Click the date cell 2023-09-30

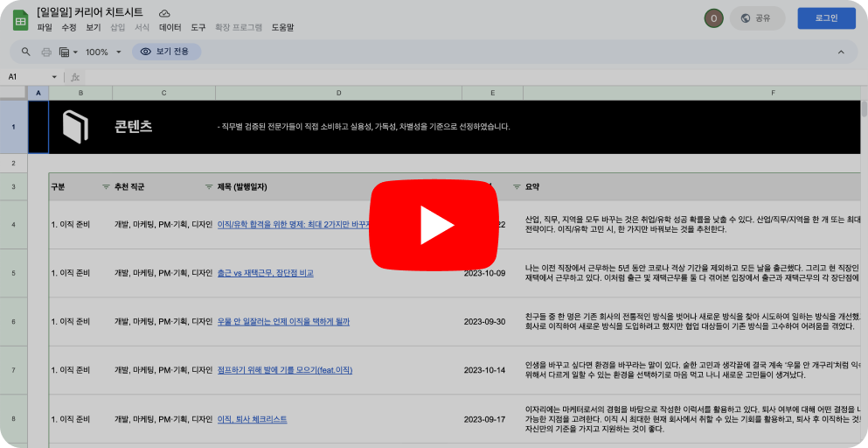pos(484,322)
